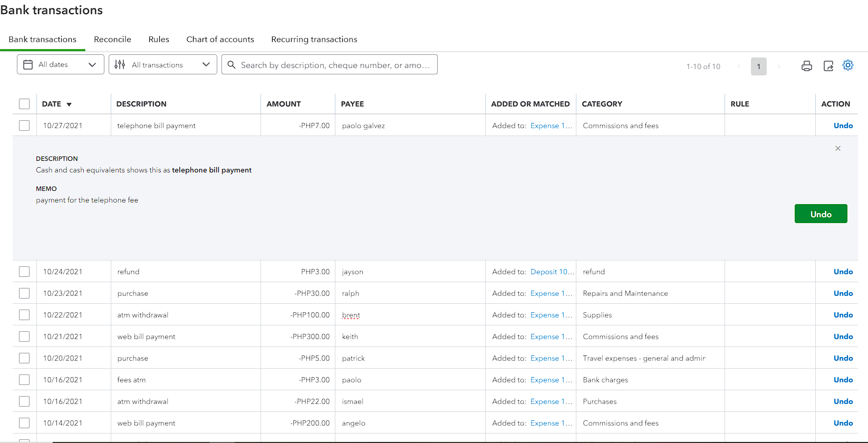Open the Reconcile tab
Viewport: 868px width, 443px height.
112,40
